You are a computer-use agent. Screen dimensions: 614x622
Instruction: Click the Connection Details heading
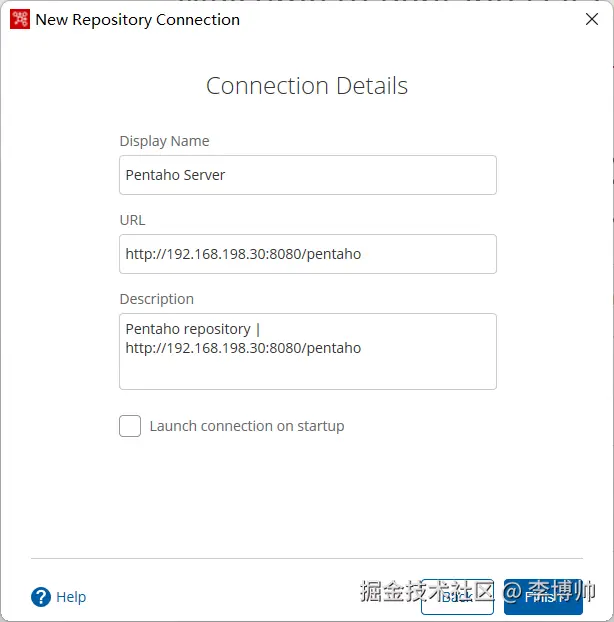[x=307, y=86]
